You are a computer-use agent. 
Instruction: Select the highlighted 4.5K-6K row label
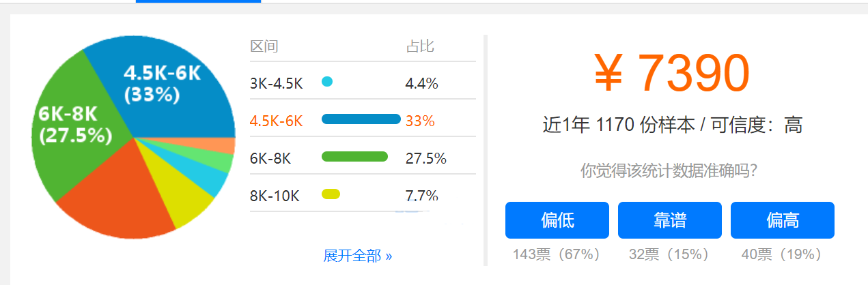pyautogui.click(x=276, y=121)
